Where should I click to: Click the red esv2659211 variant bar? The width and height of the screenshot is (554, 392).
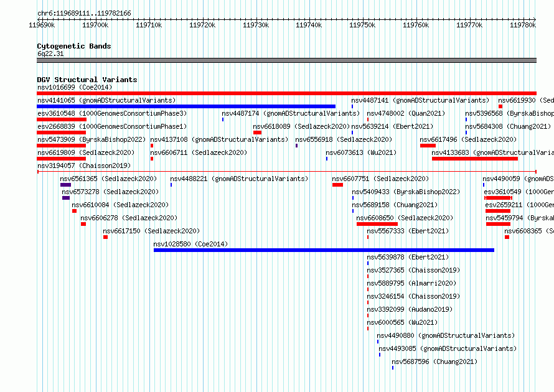[498, 211]
